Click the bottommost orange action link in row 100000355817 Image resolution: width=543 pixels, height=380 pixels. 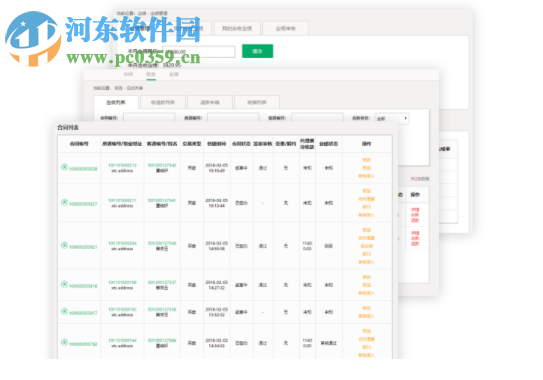tap(366, 316)
